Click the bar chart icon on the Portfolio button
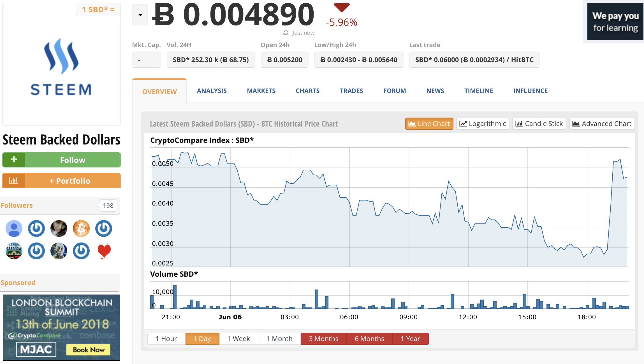The width and height of the screenshot is (644, 364). click(x=14, y=181)
